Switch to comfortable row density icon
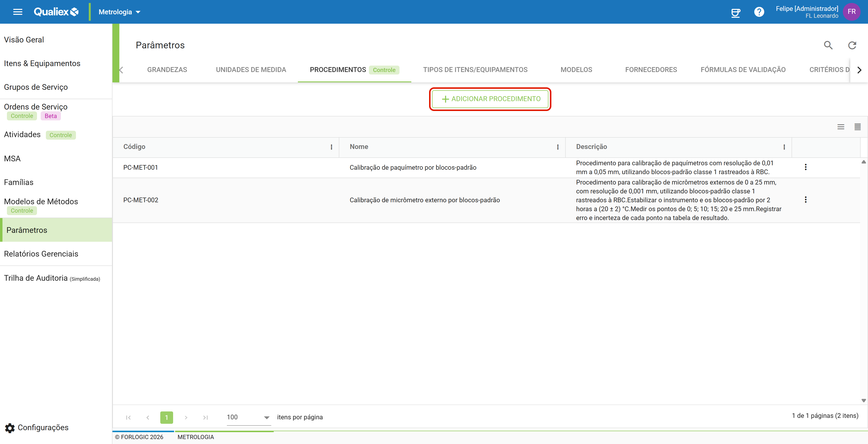Image resolution: width=868 pixels, height=444 pixels. coord(841,127)
